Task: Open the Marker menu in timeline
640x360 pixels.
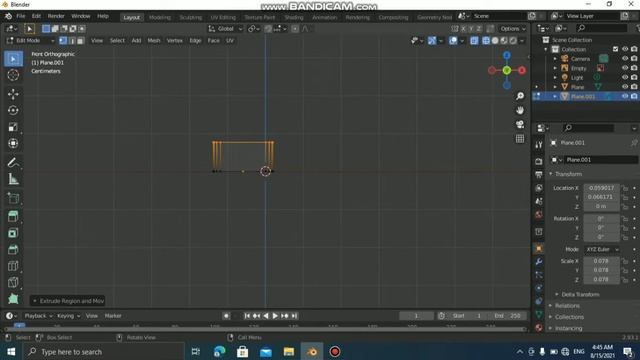Action: (x=113, y=316)
